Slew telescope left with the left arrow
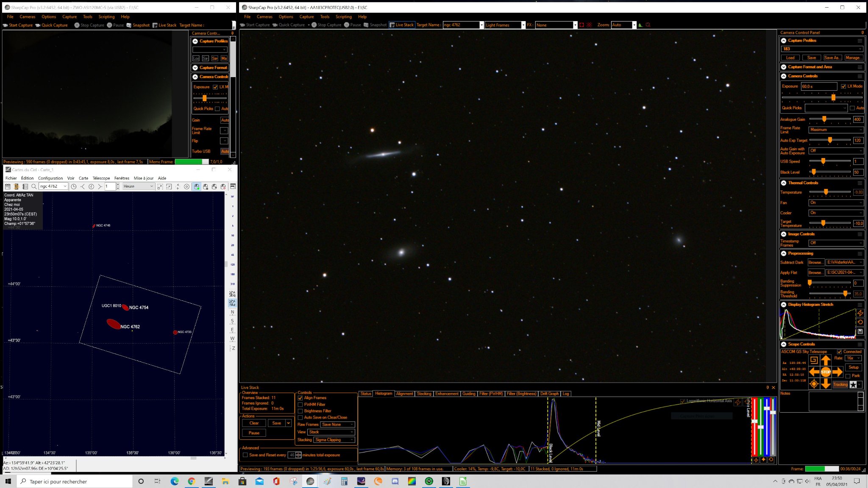The height and width of the screenshot is (488, 868). coord(814,372)
